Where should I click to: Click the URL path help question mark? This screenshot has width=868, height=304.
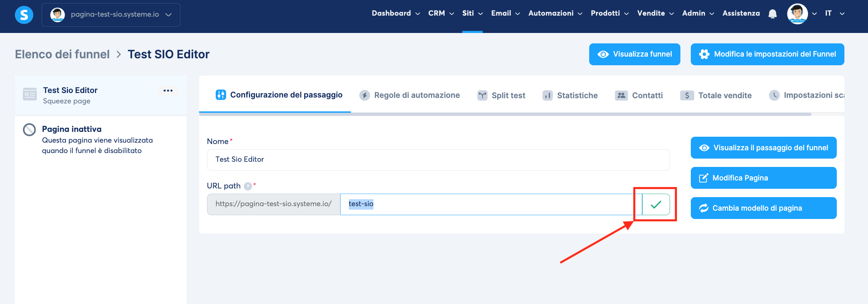coord(248,186)
